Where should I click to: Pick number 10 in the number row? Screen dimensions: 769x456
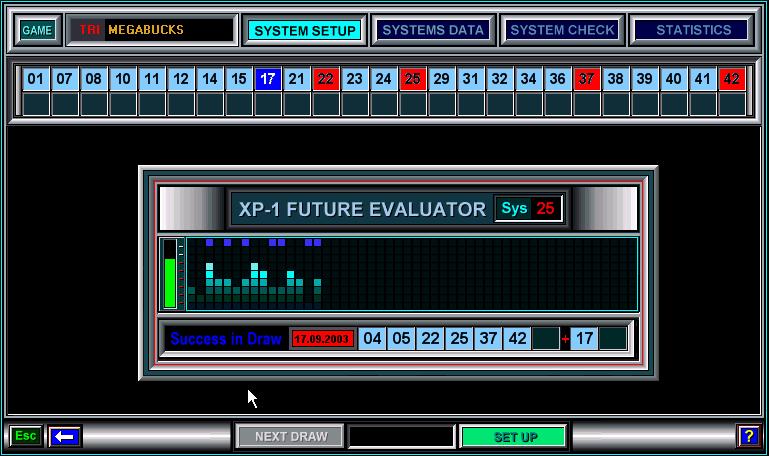tap(123, 78)
